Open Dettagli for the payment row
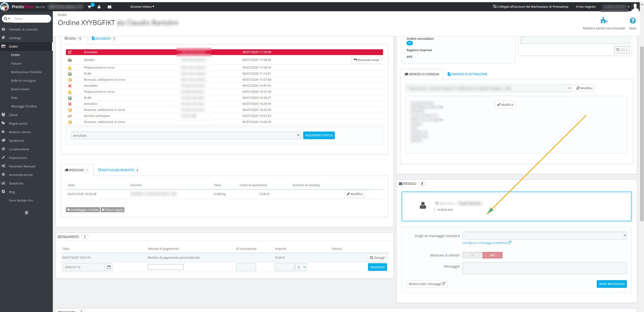This screenshot has height=312, width=644. [x=377, y=258]
